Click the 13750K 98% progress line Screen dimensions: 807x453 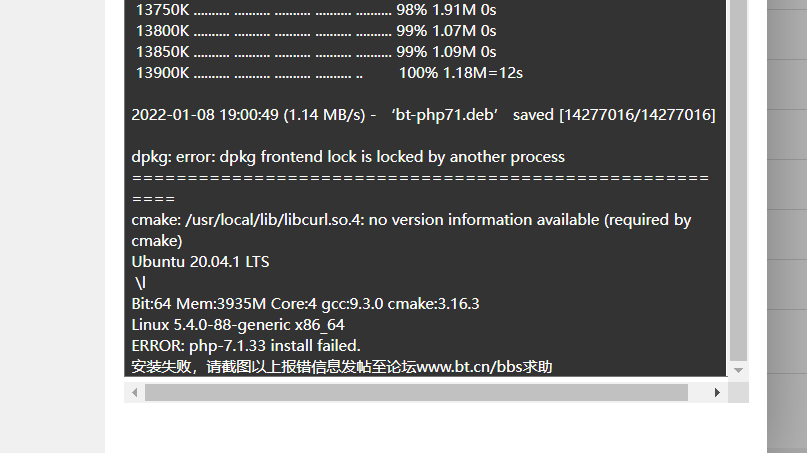point(316,10)
